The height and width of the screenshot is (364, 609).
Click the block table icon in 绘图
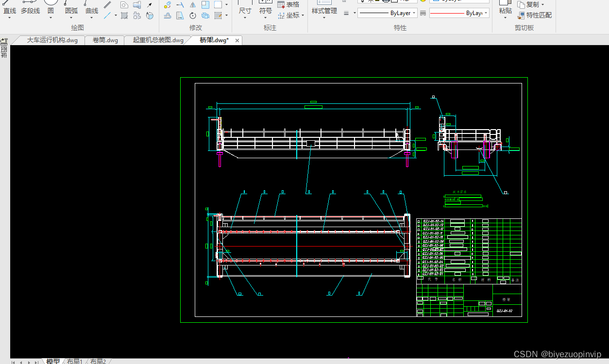(137, 5)
